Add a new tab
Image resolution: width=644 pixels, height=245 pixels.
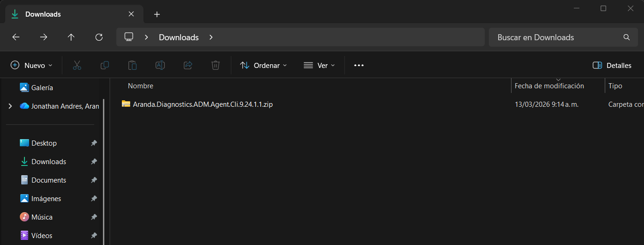click(157, 14)
